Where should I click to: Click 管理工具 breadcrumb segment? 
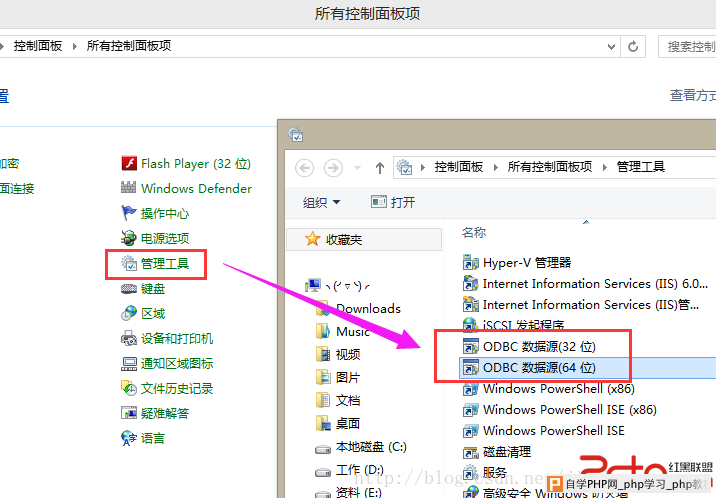coord(641,167)
